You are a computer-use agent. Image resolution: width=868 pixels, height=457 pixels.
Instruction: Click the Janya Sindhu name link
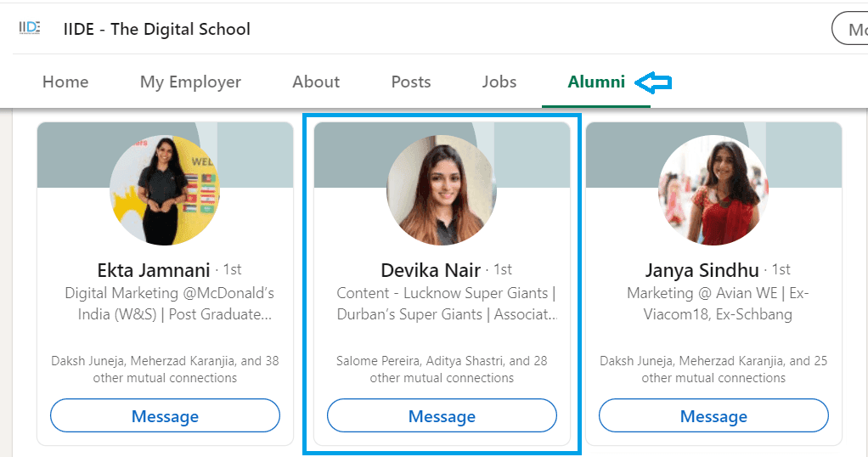[x=702, y=270]
